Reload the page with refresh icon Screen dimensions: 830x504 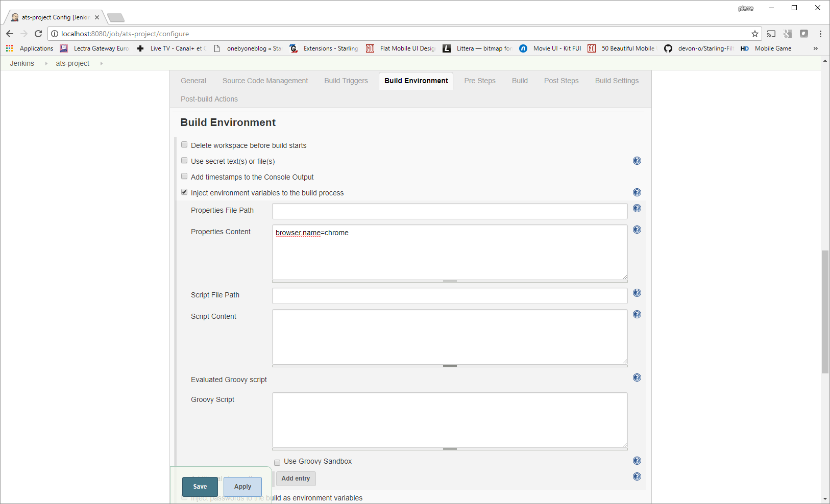(38, 34)
